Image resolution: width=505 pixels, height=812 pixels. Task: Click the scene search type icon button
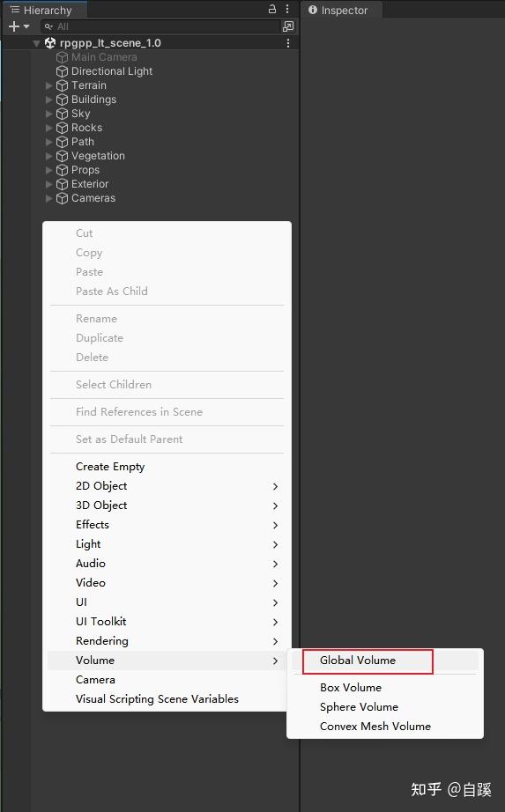tap(288, 26)
